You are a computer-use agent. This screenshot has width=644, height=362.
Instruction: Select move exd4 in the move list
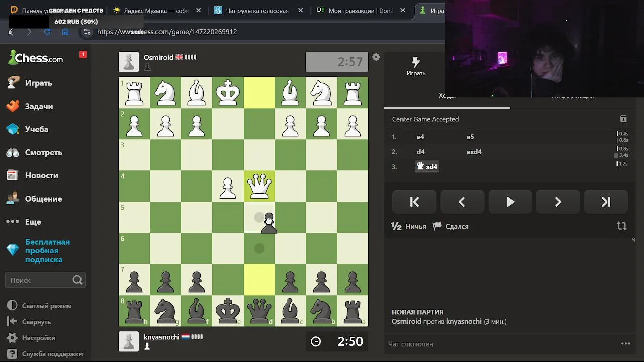click(x=474, y=152)
